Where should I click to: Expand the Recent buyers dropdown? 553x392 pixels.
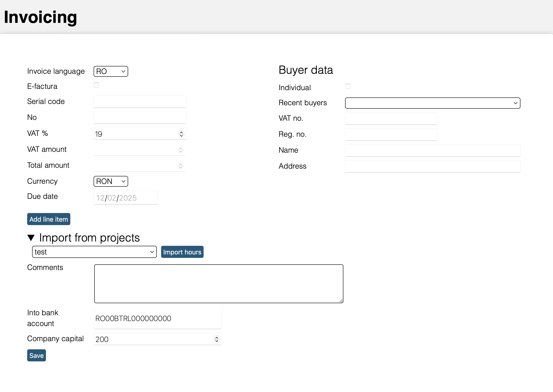433,103
